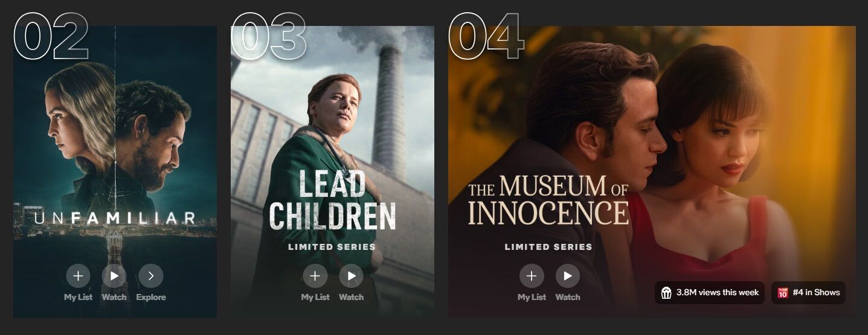Viewport: 868px width, 335px height.
Task: Open Explore arrow on the Unfamiliar card
Action: pos(151,276)
